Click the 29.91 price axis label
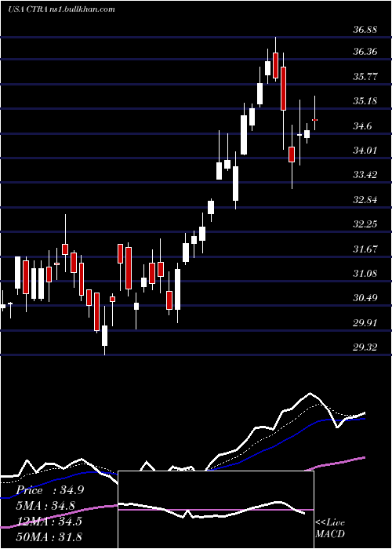392x549 pixels. 365,322
